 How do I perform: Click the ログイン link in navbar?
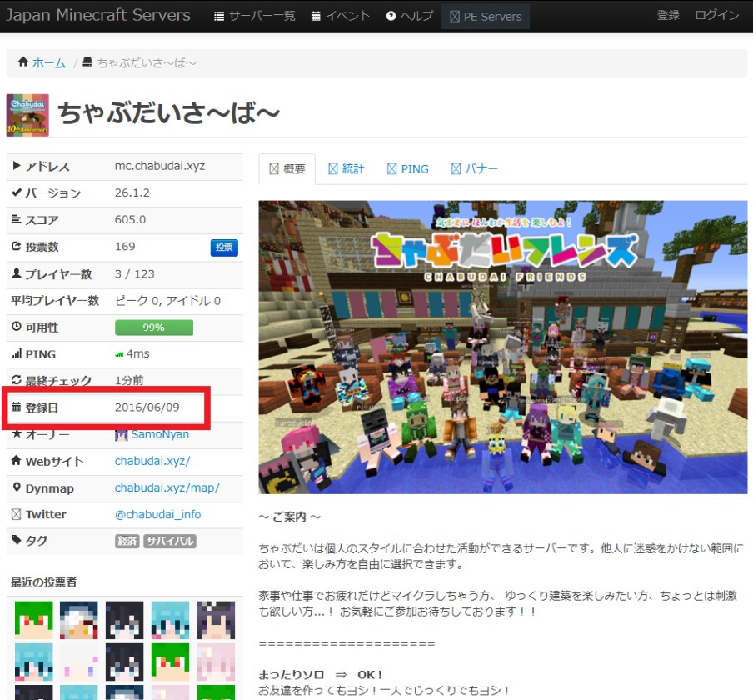(717, 15)
